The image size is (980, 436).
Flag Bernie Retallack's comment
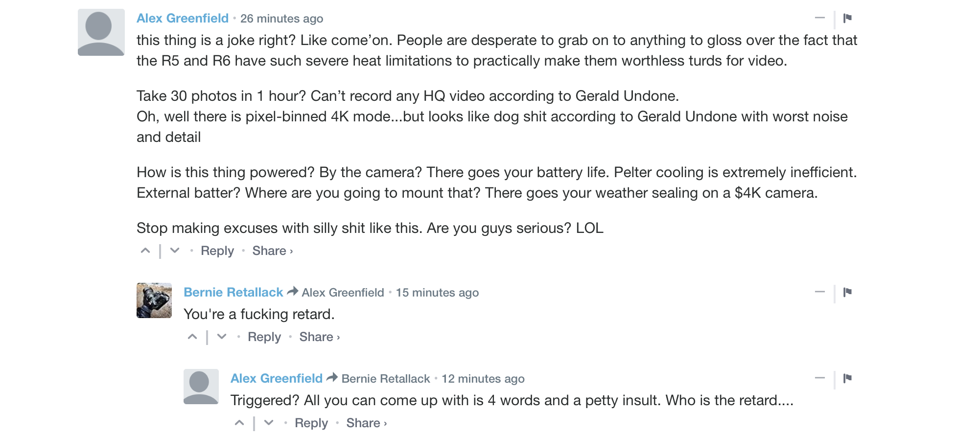tap(847, 292)
